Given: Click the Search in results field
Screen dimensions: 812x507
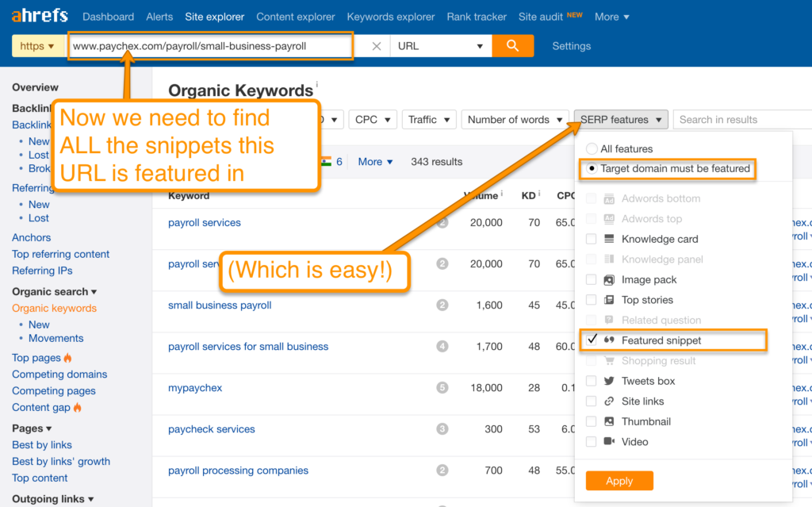Looking at the screenshot, I should [x=742, y=120].
